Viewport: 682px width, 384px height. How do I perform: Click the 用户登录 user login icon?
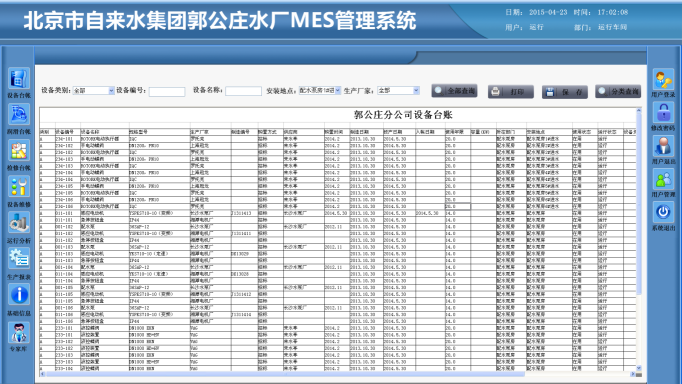click(x=663, y=79)
